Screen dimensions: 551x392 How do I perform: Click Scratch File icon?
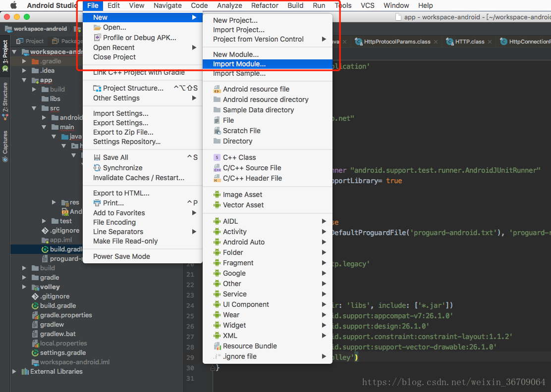click(x=217, y=131)
